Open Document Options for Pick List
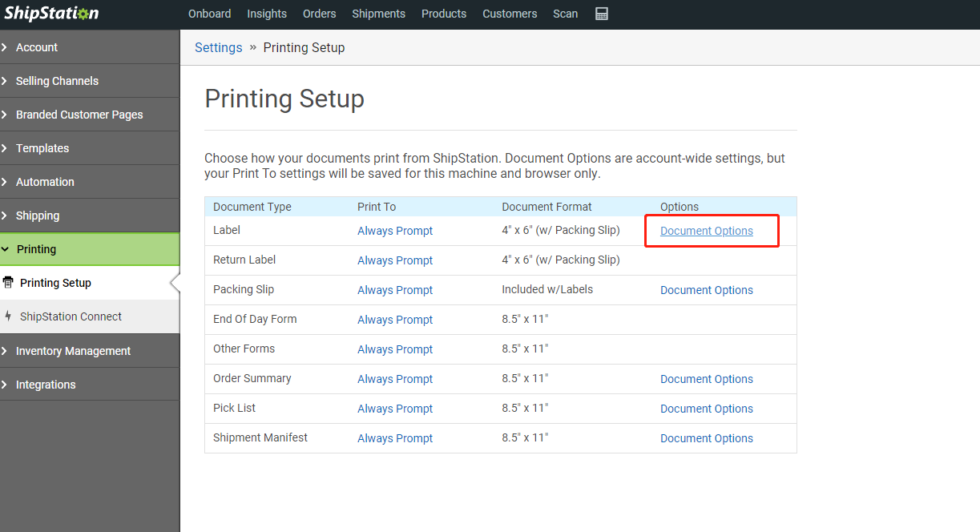The height and width of the screenshot is (532, 980). (706, 409)
